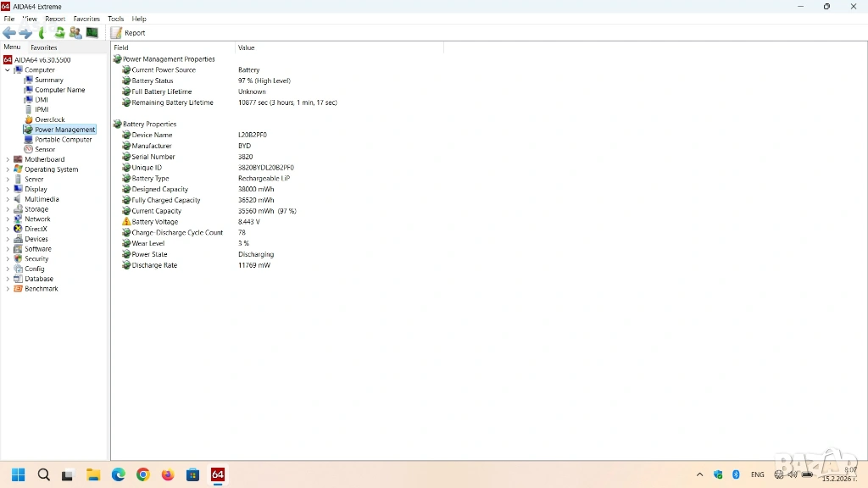Select the Sensor item in sidebar

(44, 150)
